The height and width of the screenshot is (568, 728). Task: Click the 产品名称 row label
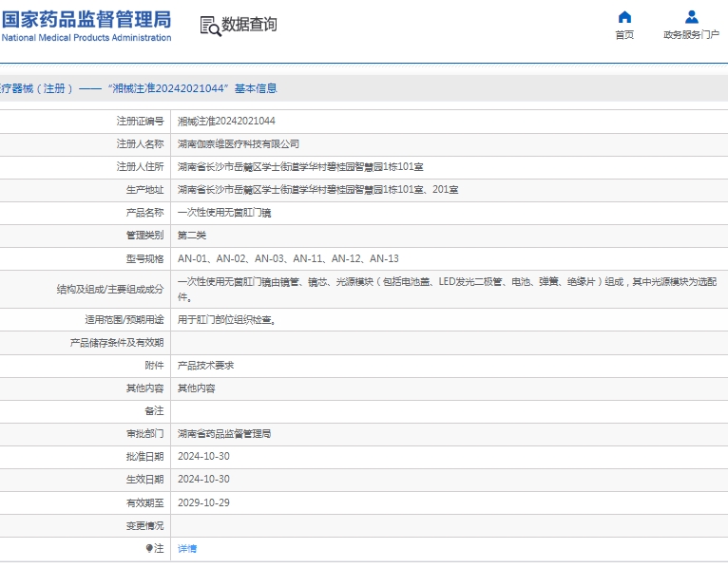(x=144, y=213)
